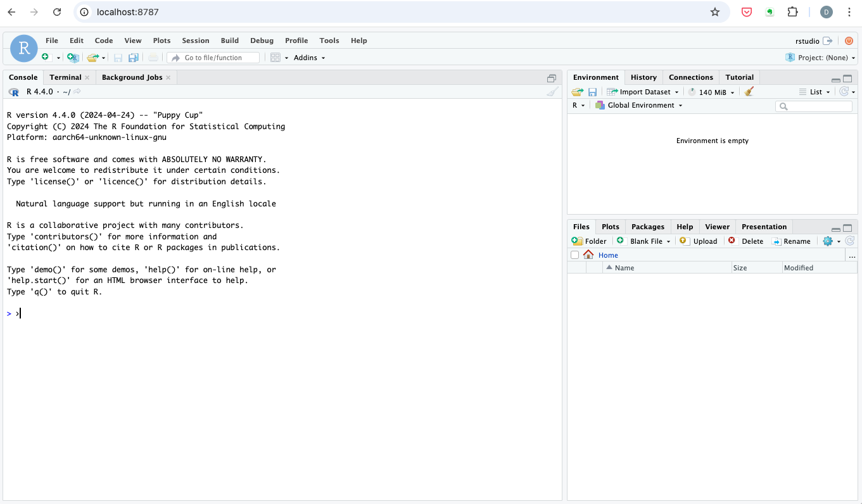Click the Chrome extensions puzzle icon
Viewport: 862px width, 504px height.
(x=792, y=12)
